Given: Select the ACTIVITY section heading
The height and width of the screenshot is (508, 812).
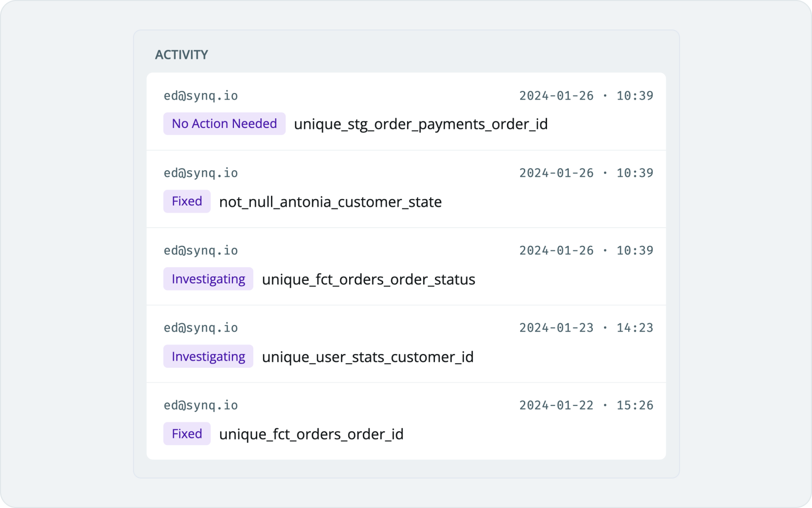Looking at the screenshot, I should coord(182,55).
